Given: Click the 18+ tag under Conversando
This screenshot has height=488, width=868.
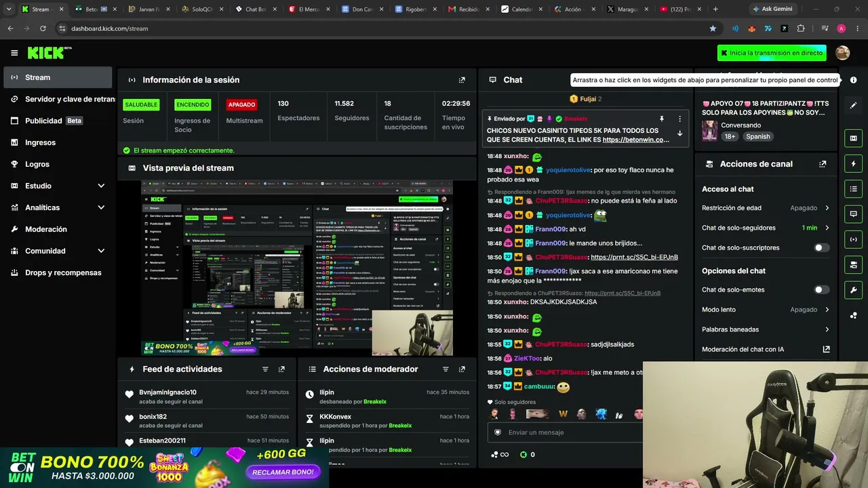Looking at the screenshot, I should point(730,136).
